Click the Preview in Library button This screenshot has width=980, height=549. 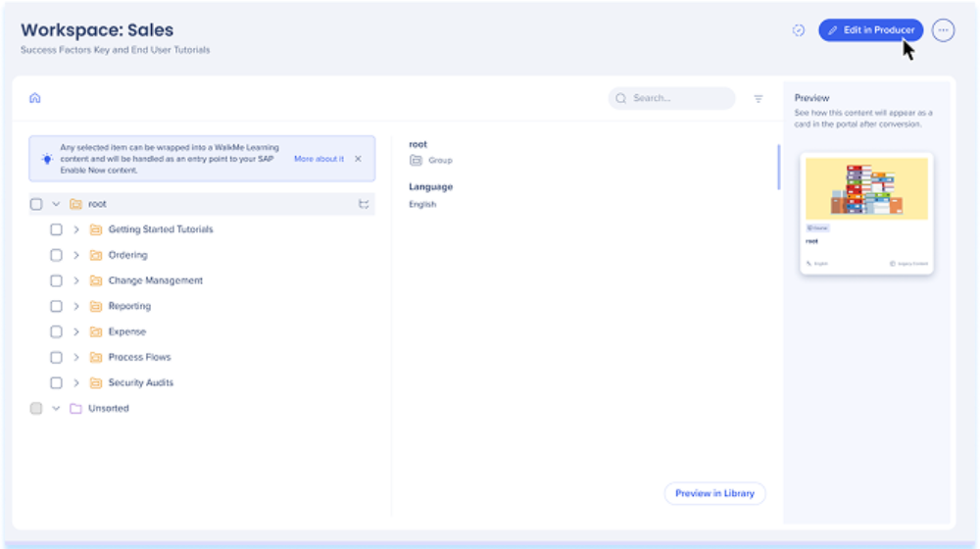click(x=714, y=493)
